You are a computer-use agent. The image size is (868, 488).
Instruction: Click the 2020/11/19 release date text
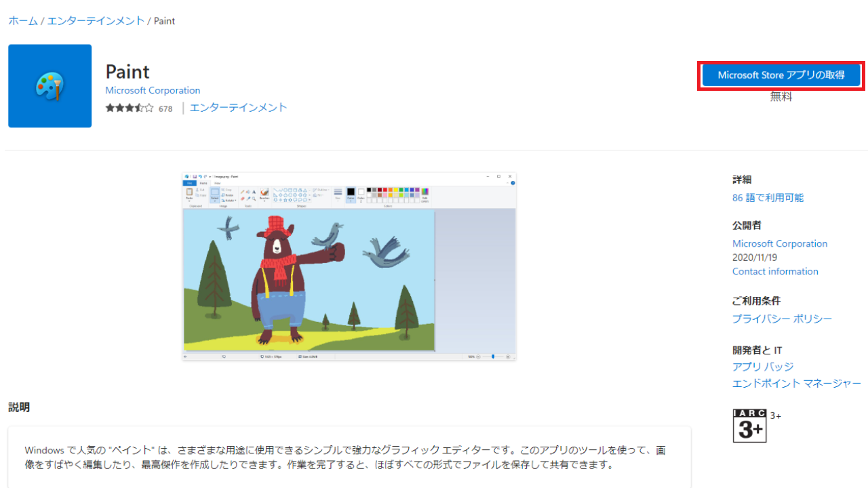pyautogui.click(x=756, y=258)
